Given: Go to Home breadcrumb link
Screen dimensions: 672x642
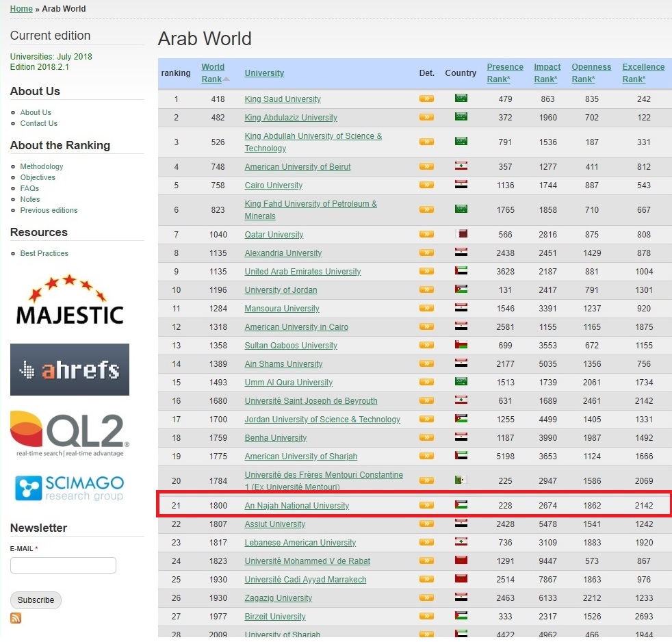Looking at the screenshot, I should pos(21,9).
